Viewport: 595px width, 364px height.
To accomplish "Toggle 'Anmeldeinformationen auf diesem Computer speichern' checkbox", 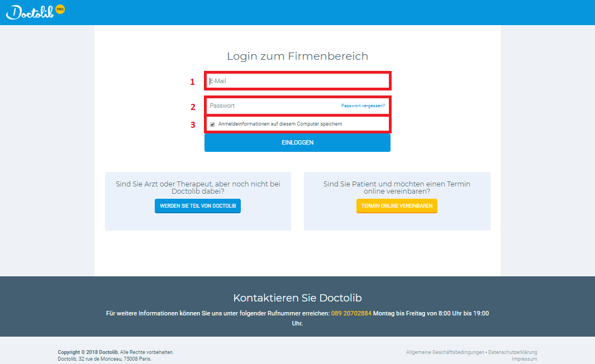I will coord(212,124).
